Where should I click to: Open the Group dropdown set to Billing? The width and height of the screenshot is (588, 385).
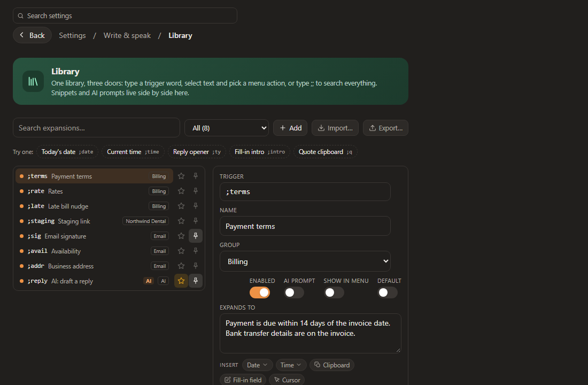coord(305,261)
